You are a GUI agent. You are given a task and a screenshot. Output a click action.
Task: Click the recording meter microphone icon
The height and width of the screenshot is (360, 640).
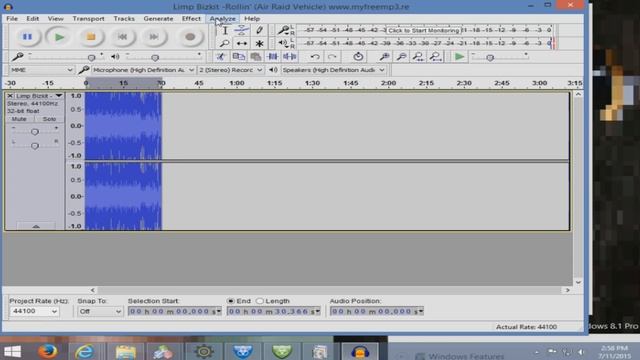(x=283, y=30)
